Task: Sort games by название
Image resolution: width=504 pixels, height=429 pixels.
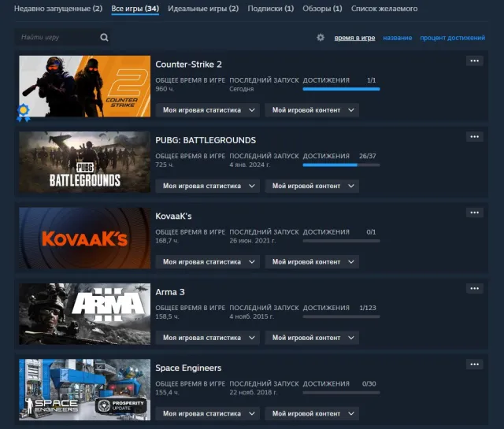Action: click(397, 38)
